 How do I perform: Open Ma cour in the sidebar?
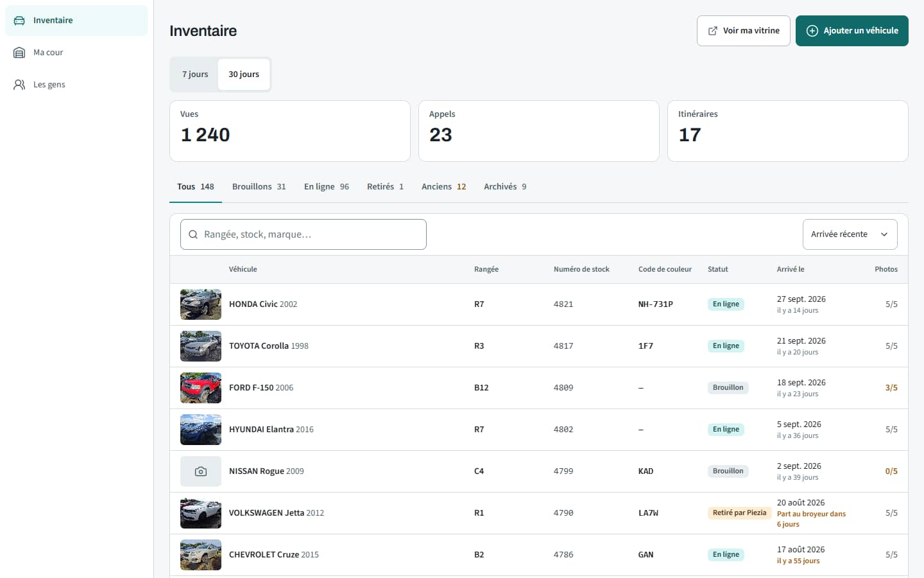coord(76,53)
